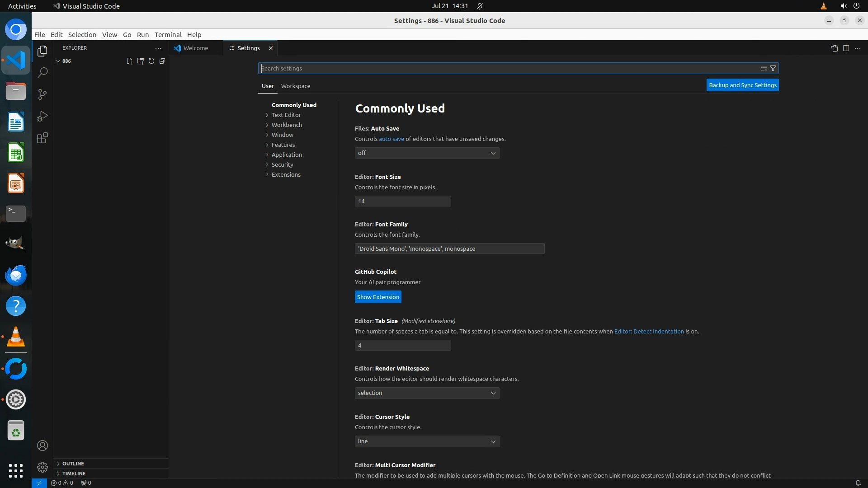This screenshot has width=868, height=488.
Task: Open the Extensions view
Action: coord(42,138)
